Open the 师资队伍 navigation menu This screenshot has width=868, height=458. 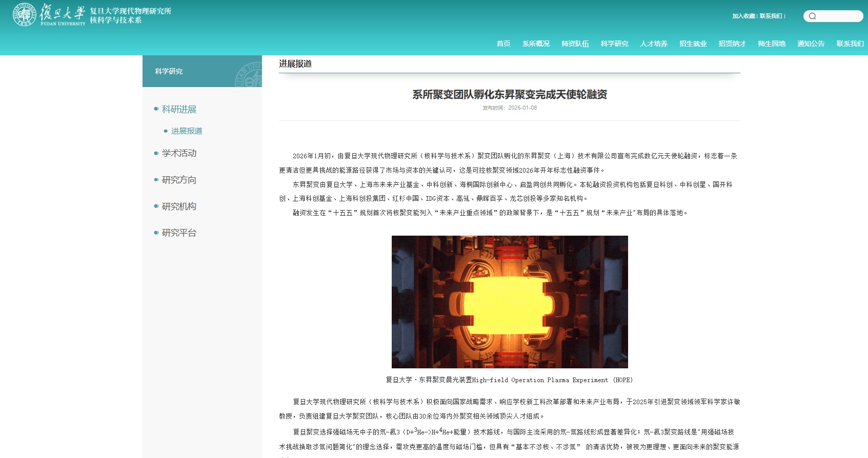coord(575,44)
